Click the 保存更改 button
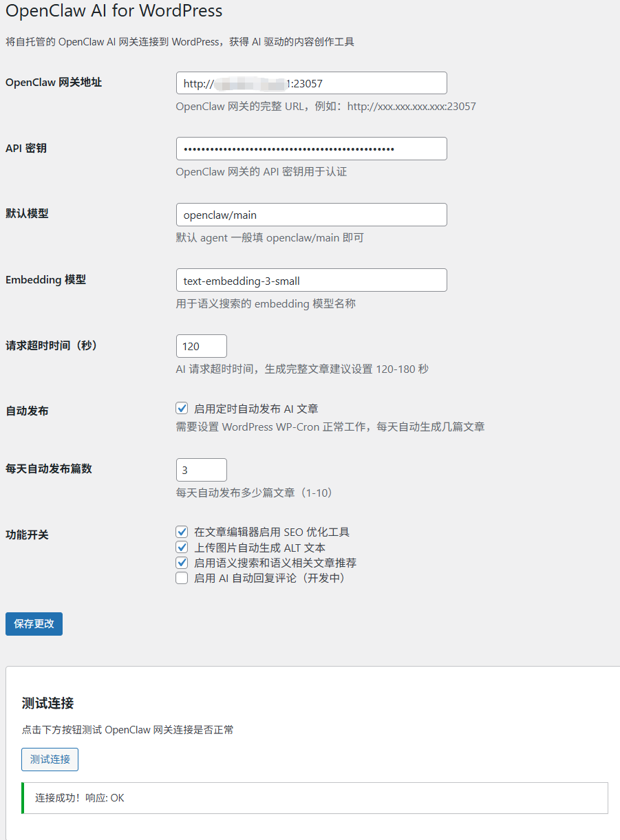This screenshot has height=840, width=620. point(33,623)
